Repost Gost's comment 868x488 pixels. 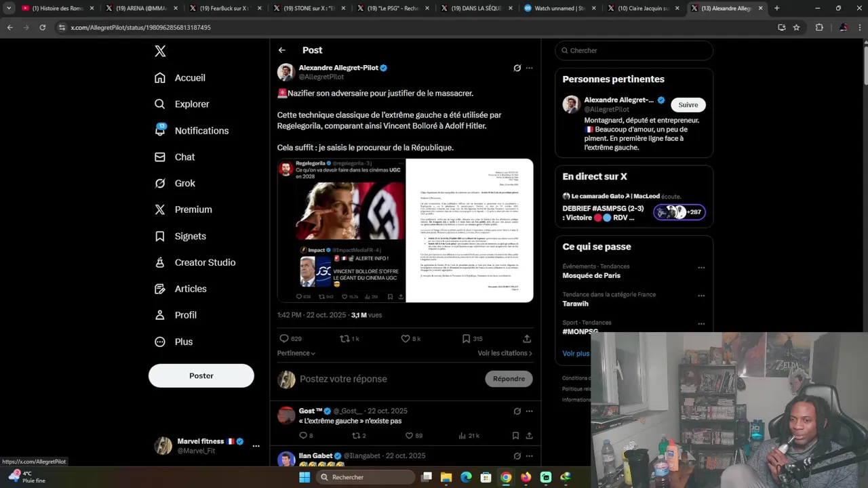356,436
